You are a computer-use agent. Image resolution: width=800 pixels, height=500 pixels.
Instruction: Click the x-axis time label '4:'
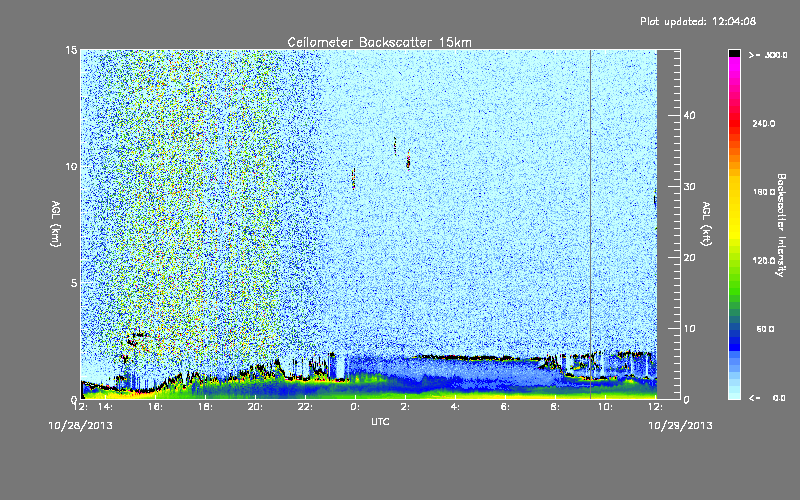(455, 407)
